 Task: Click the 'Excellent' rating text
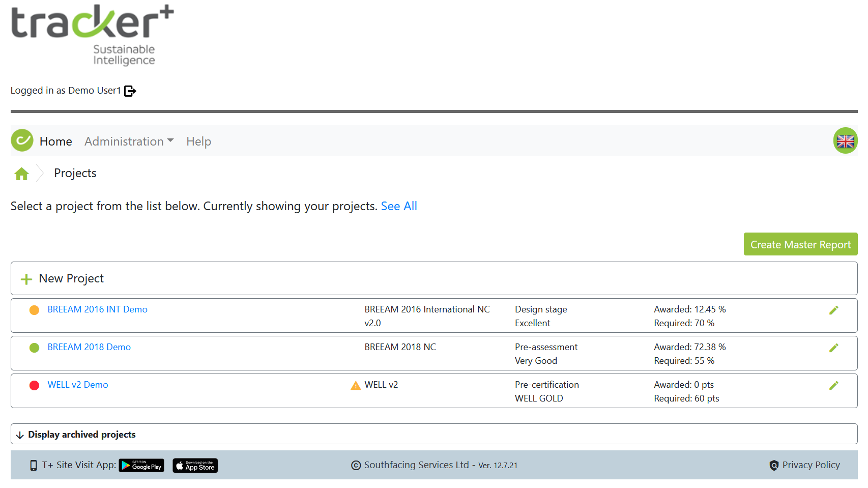click(x=532, y=323)
